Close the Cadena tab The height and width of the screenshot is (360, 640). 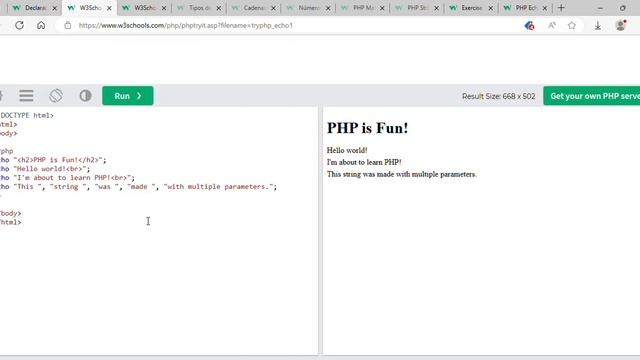tap(273, 8)
